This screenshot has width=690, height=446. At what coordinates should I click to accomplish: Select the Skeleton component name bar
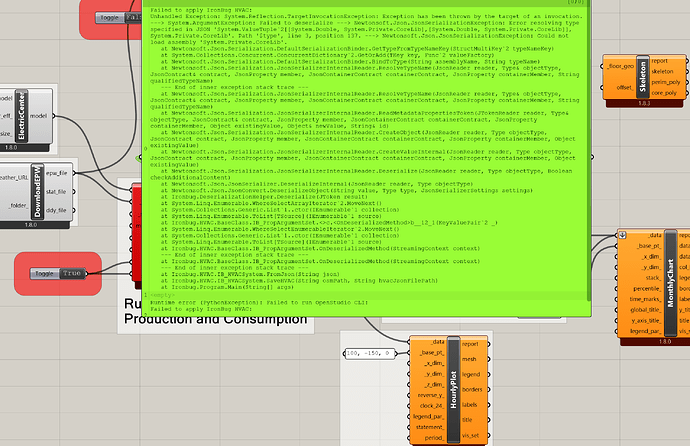(643, 77)
